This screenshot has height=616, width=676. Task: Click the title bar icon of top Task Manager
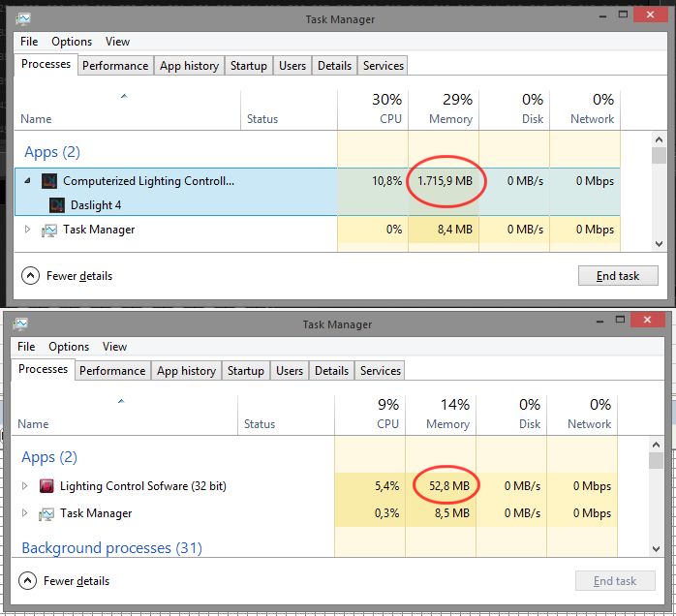23,19
